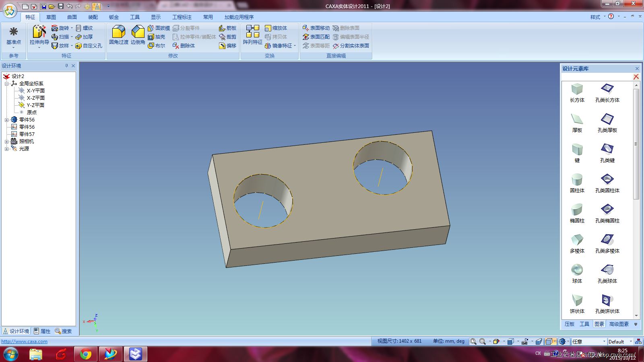Viewport: 644px width, 362px height.
Task: Switch to the 装配 ribbon tab
Action: coord(93,17)
